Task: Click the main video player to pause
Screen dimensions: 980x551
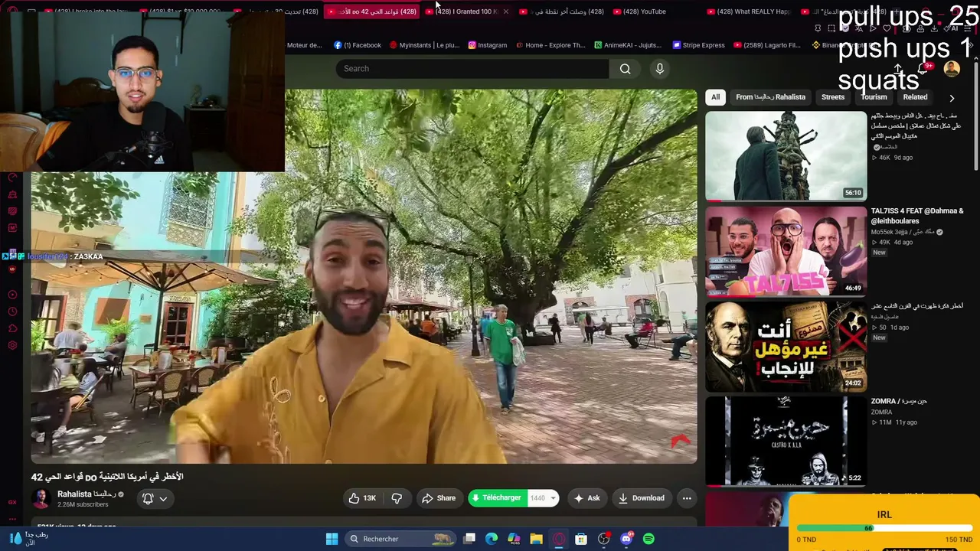Action: point(364,276)
